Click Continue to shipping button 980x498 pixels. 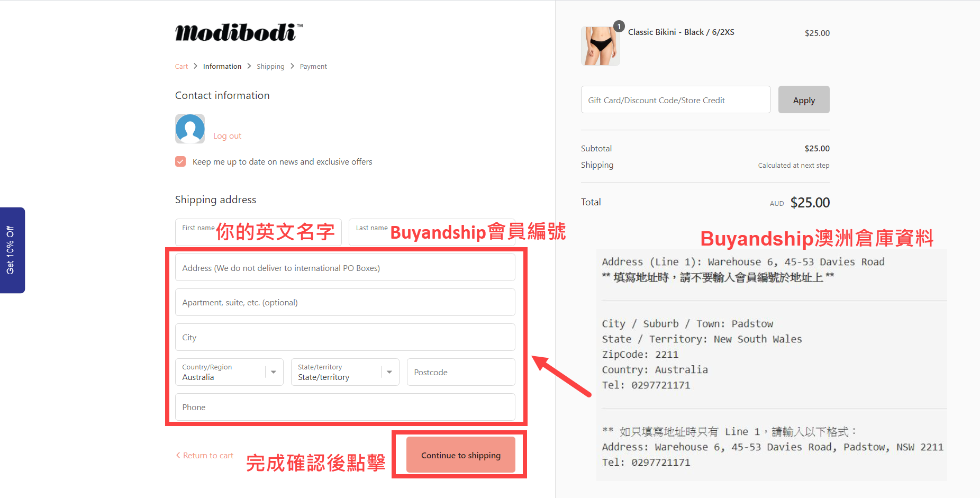[461, 455]
